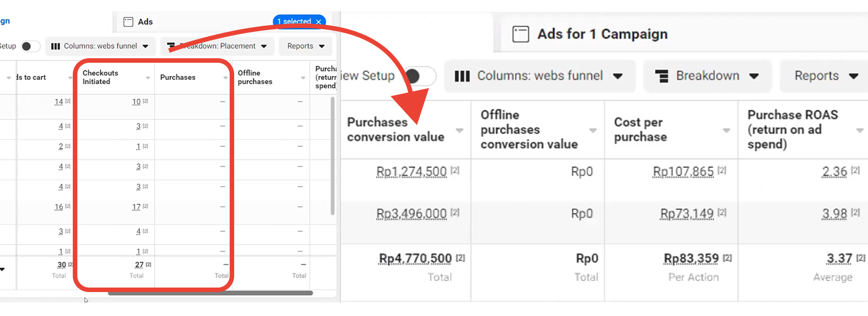Sort by Purchases conversion value column arrow
Screen dimensions: 868x316
point(460,130)
